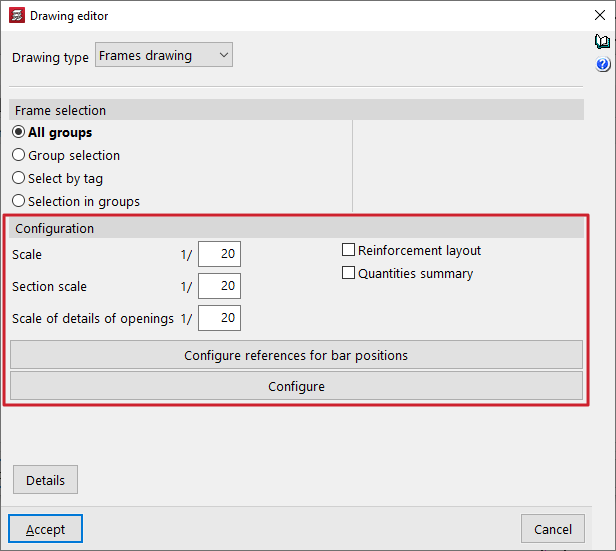Open the Drawing type dropdown
Viewport: 616px width, 551px height.
(x=164, y=56)
